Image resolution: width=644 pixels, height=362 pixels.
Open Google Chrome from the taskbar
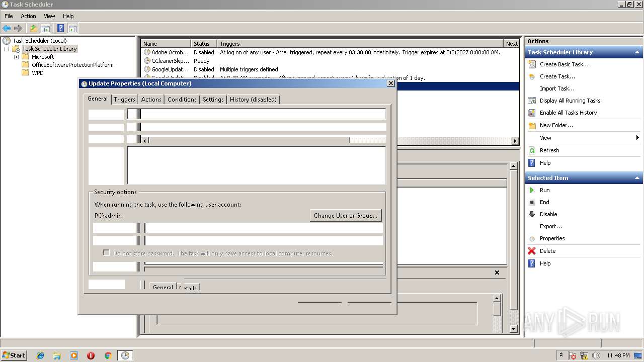click(x=108, y=355)
